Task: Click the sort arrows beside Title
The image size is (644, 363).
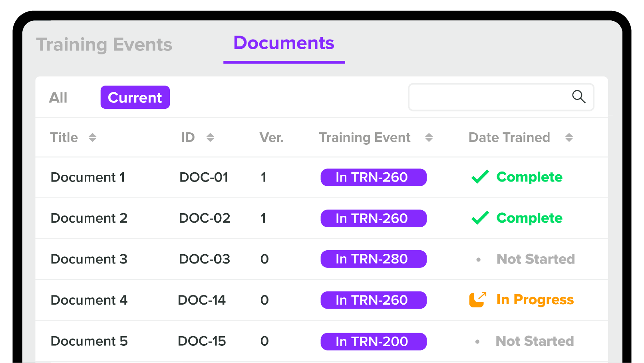Action: click(93, 137)
